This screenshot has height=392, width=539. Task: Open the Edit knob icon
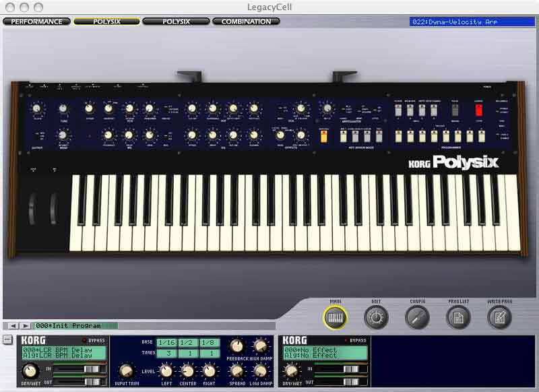[x=376, y=317]
